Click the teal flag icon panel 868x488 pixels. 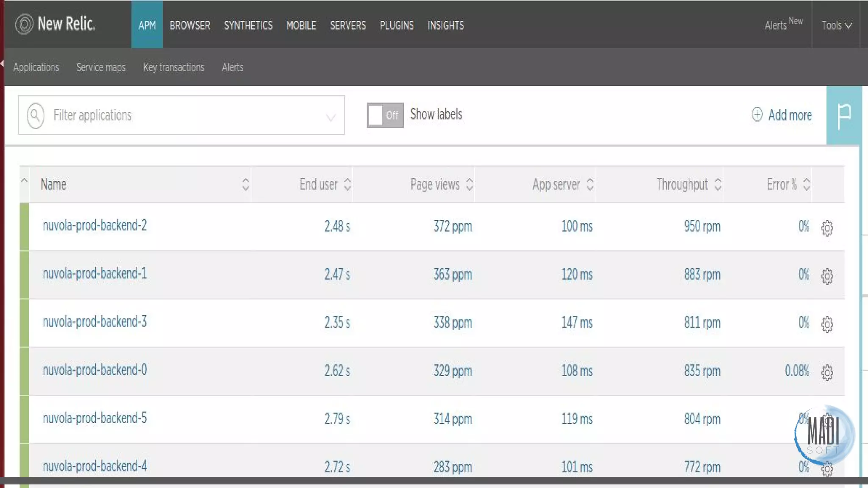[x=844, y=116]
